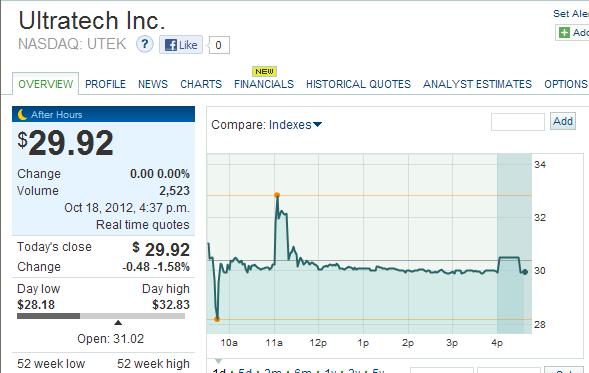Click the green plus Add icon
589x373 pixels.
564,33
